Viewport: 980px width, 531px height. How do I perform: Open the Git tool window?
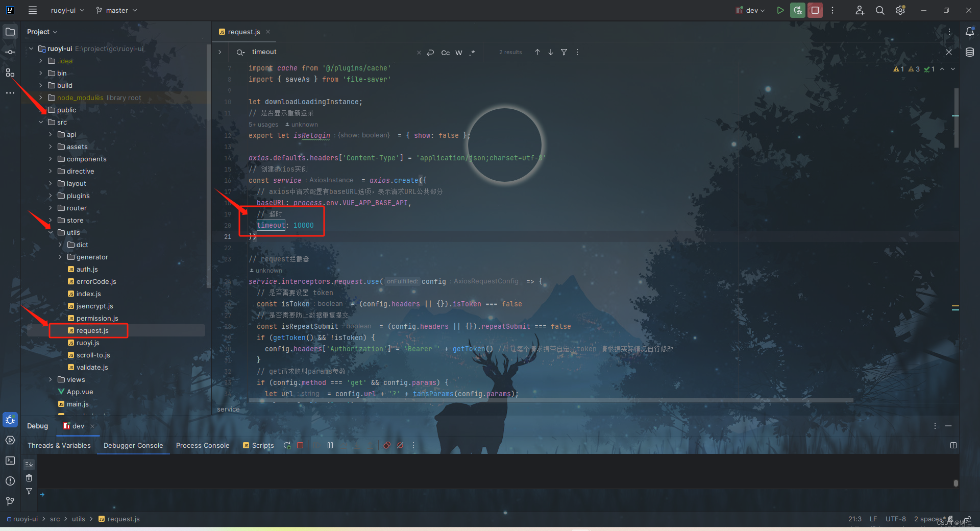click(10, 501)
